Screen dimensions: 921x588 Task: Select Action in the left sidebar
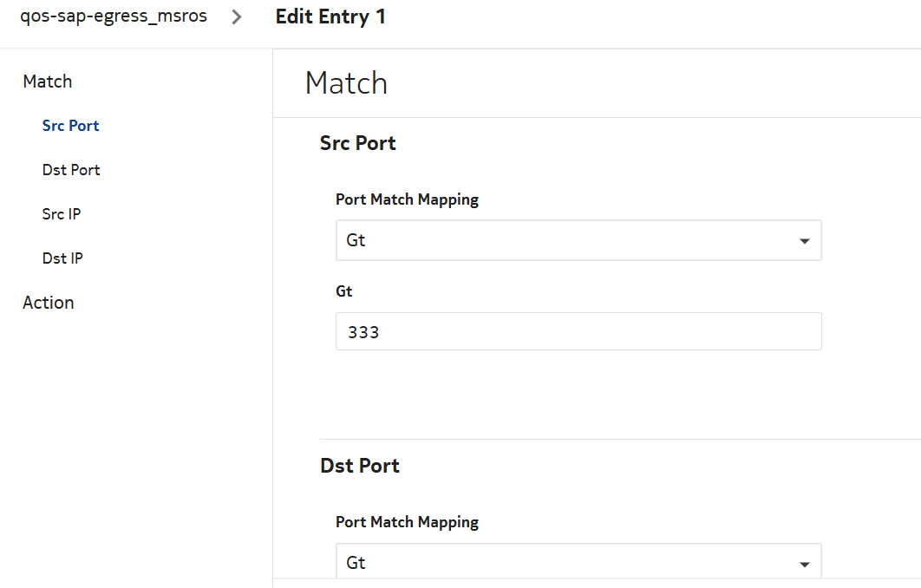pyautogui.click(x=49, y=303)
